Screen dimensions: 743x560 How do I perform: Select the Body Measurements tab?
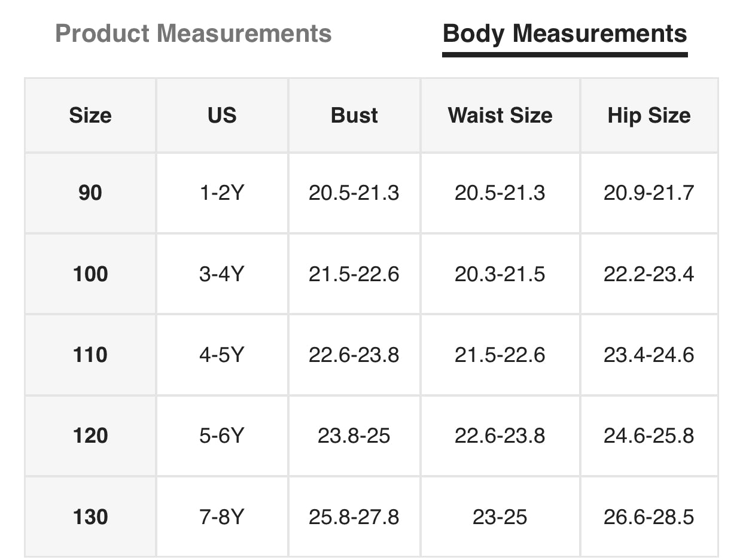[565, 34]
